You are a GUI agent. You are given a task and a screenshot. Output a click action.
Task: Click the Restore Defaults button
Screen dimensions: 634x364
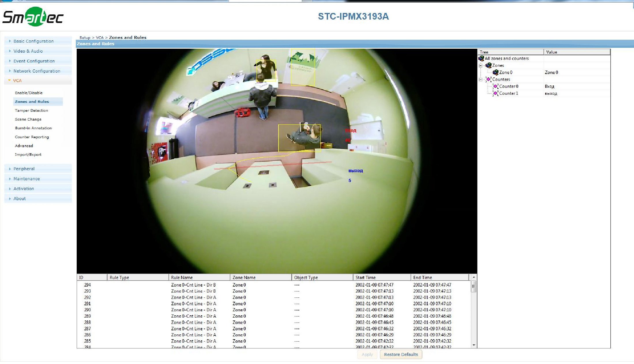401,354
